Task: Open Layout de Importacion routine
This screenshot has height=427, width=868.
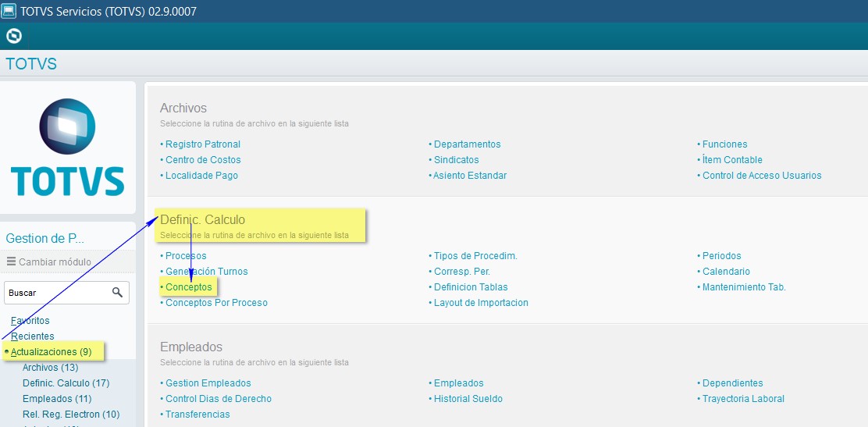Action: pyautogui.click(x=481, y=302)
